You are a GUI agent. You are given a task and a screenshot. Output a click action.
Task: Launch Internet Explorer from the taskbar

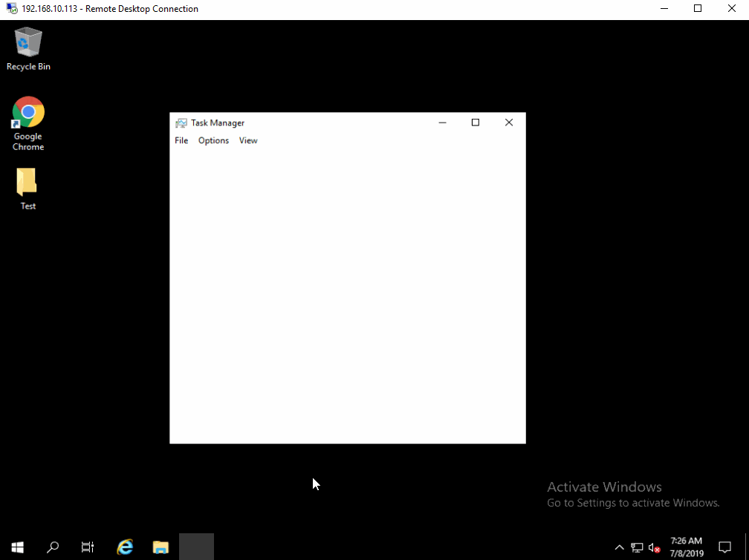[125, 547]
